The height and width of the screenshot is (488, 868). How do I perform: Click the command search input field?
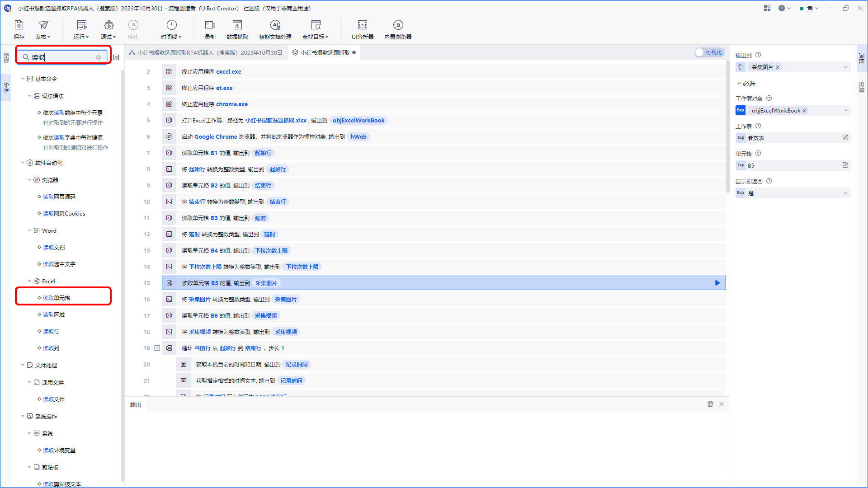[63, 57]
